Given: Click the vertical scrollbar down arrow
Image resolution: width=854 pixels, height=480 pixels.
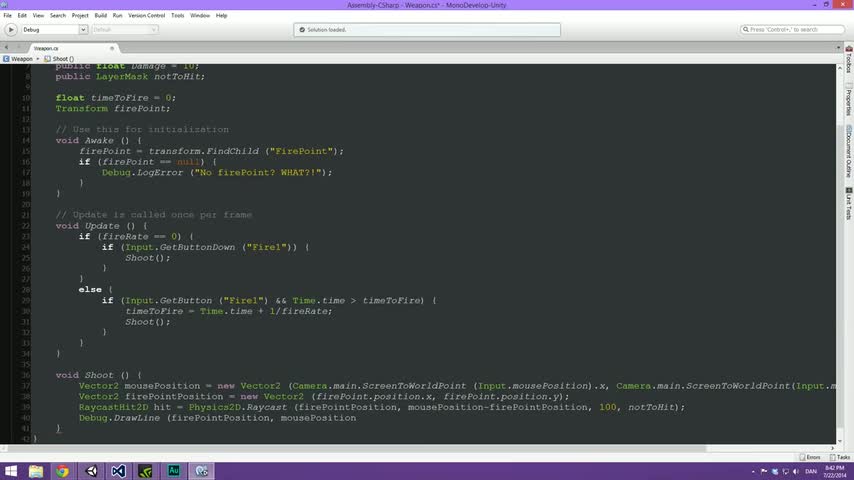Looking at the screenshot, I should 840,440.
